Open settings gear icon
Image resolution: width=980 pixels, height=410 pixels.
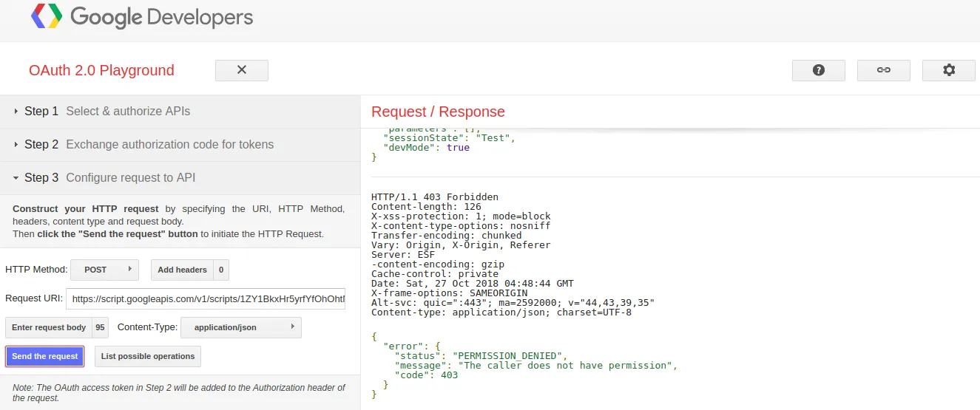948,70
